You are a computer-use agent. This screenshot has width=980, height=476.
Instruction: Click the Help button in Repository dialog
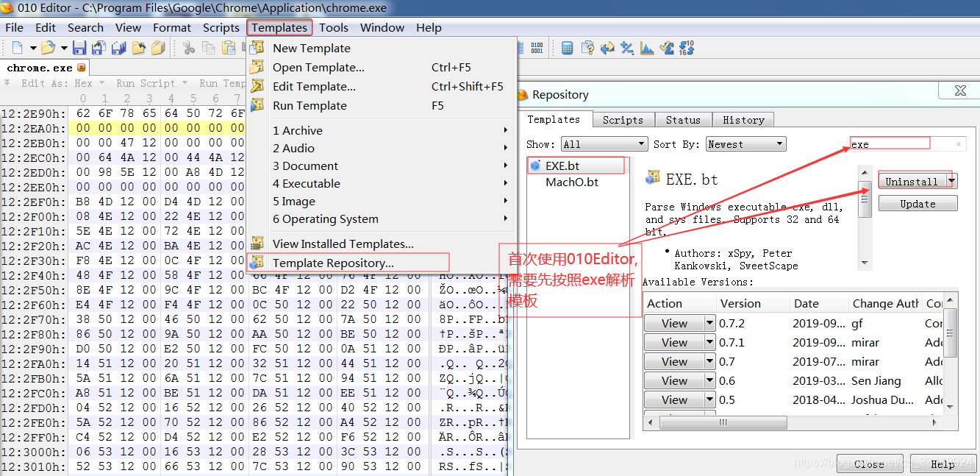tap(942, 463)
